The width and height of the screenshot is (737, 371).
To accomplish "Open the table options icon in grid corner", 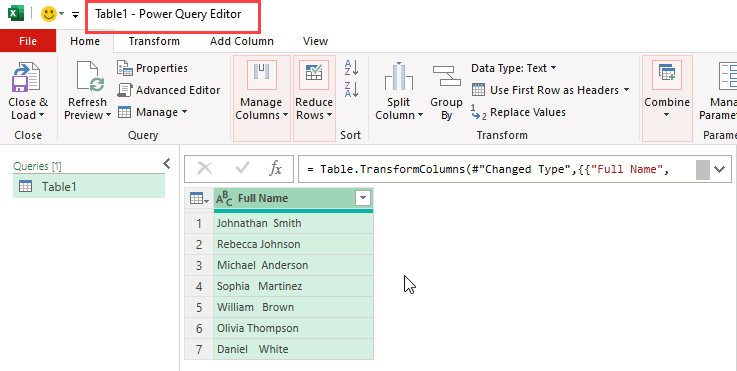I will (x=199, y=198).
